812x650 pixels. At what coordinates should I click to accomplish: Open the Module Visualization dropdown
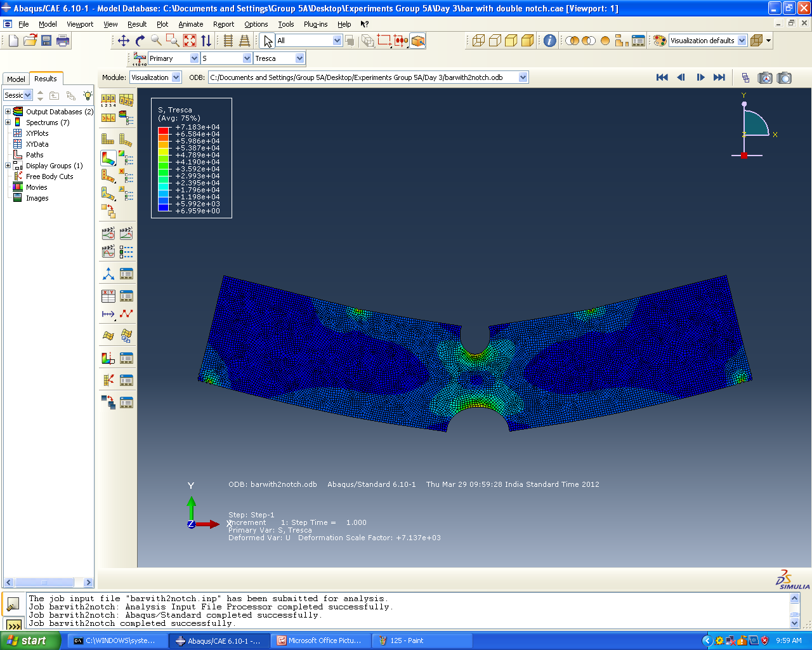(176, 77)
